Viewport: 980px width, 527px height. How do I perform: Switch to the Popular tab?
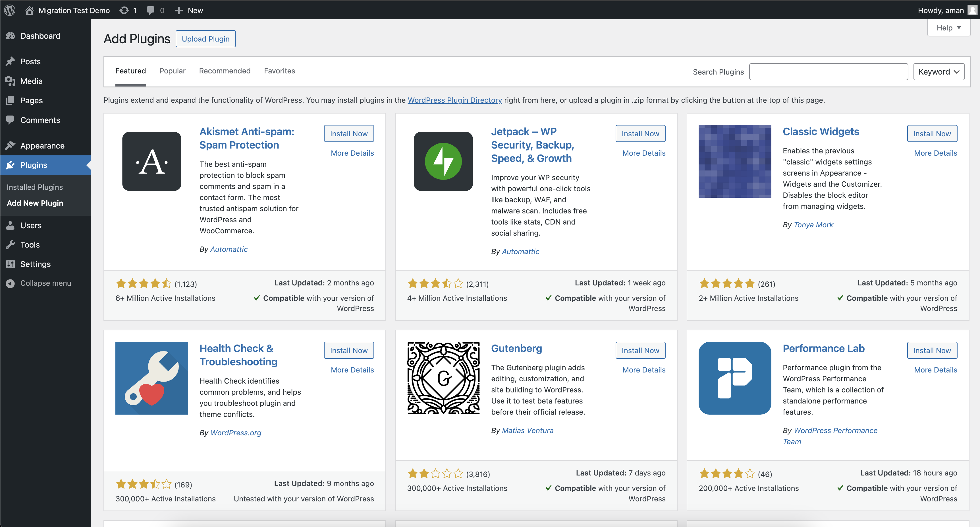click(172, 71)
